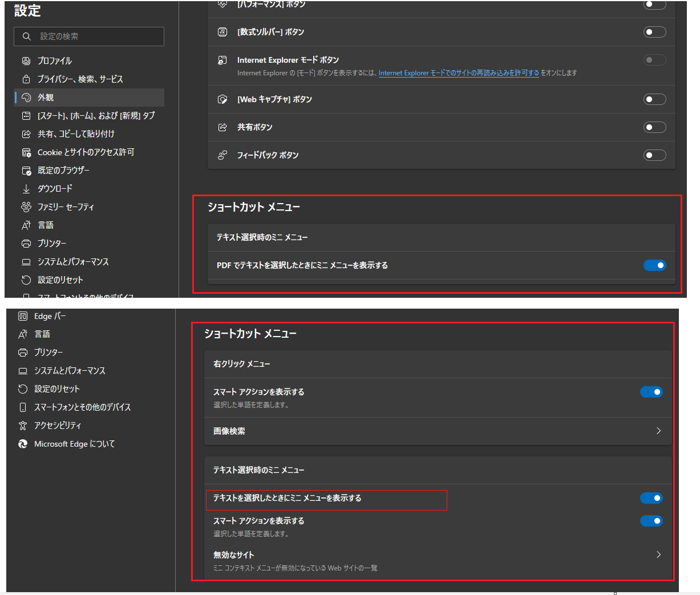700x595 pixels.
Task: Open Cookie とサイトのアクセス許可 label
Action: [x=86, y=152]
